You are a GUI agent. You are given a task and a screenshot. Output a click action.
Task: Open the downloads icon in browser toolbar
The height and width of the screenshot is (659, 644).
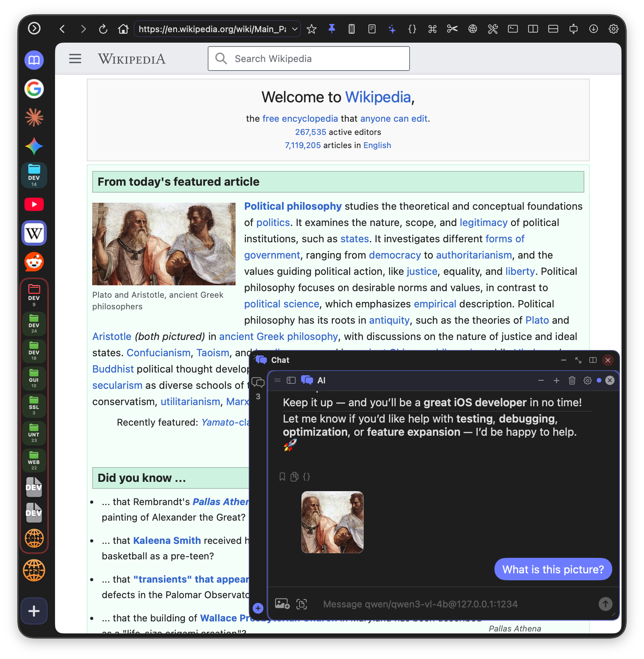(594, 29)
